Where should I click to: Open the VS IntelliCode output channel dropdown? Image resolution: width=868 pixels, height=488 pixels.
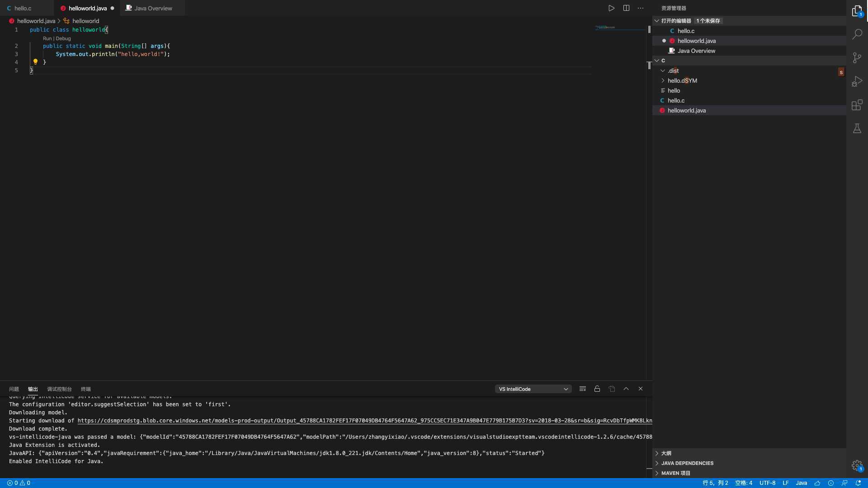533,389
